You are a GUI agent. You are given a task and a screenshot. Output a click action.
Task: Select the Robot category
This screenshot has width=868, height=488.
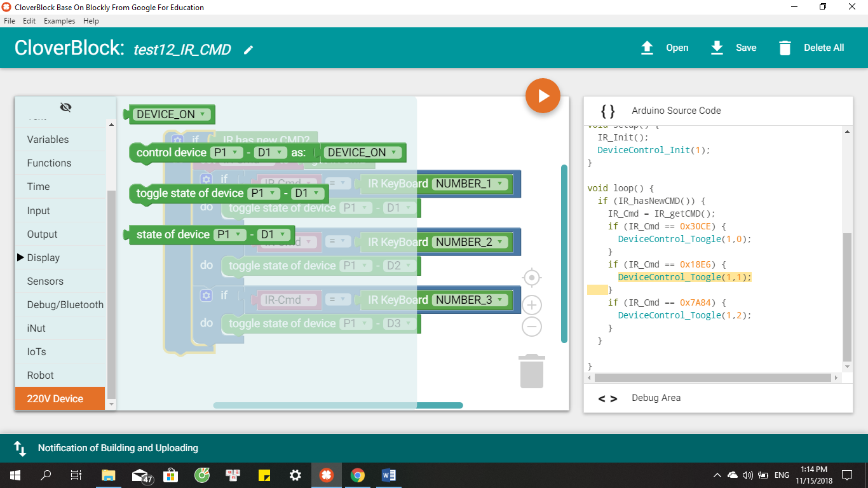click(60, 376)
